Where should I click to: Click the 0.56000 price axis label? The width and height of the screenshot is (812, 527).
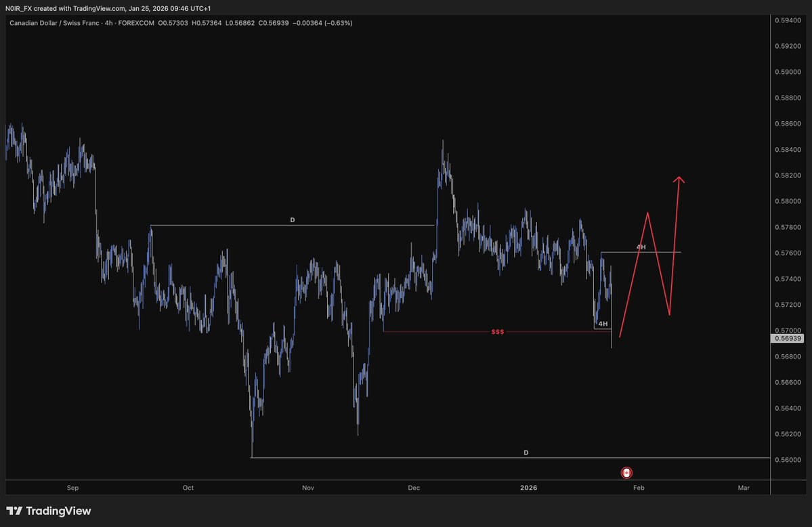click(788, 460)
